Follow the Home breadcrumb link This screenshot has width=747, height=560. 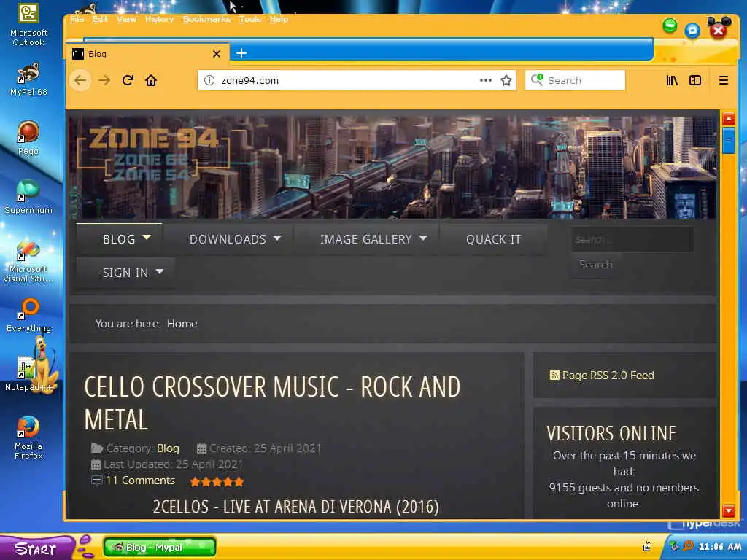pyautogui.click(x=182, y=324)
